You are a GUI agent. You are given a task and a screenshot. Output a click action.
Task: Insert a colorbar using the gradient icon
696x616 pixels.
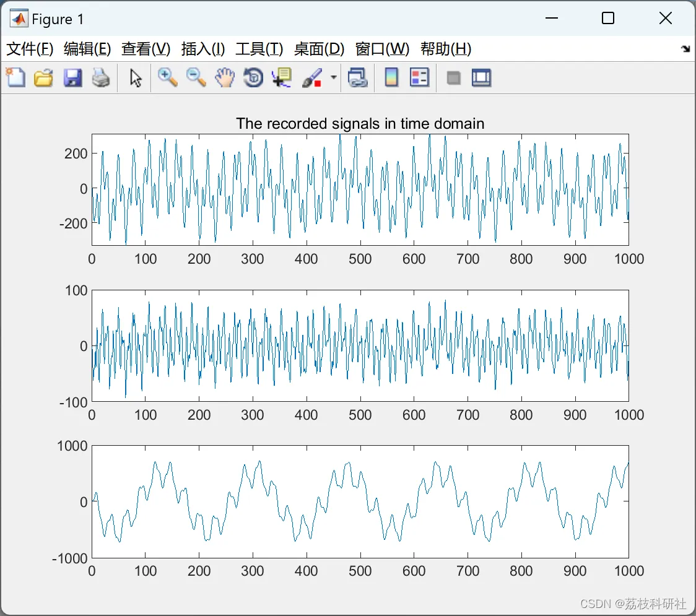(391, 78)
